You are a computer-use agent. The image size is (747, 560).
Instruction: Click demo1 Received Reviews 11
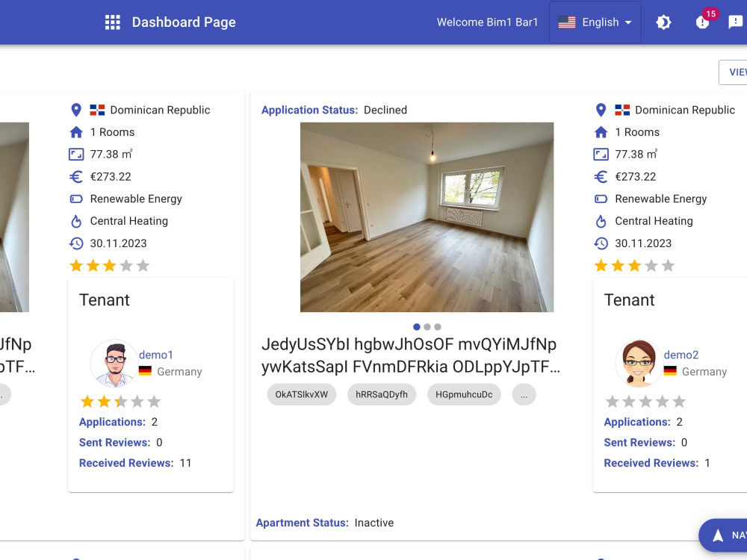[134, 463]
